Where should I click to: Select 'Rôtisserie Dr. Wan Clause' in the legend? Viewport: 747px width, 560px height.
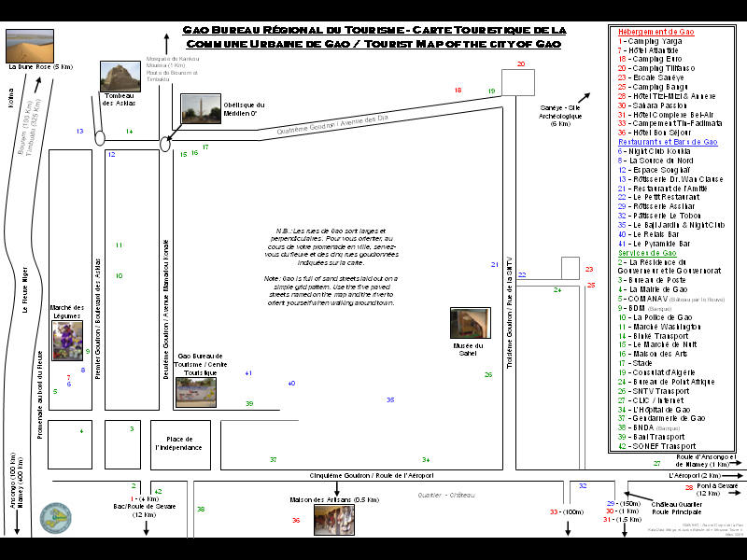(670, 179)
